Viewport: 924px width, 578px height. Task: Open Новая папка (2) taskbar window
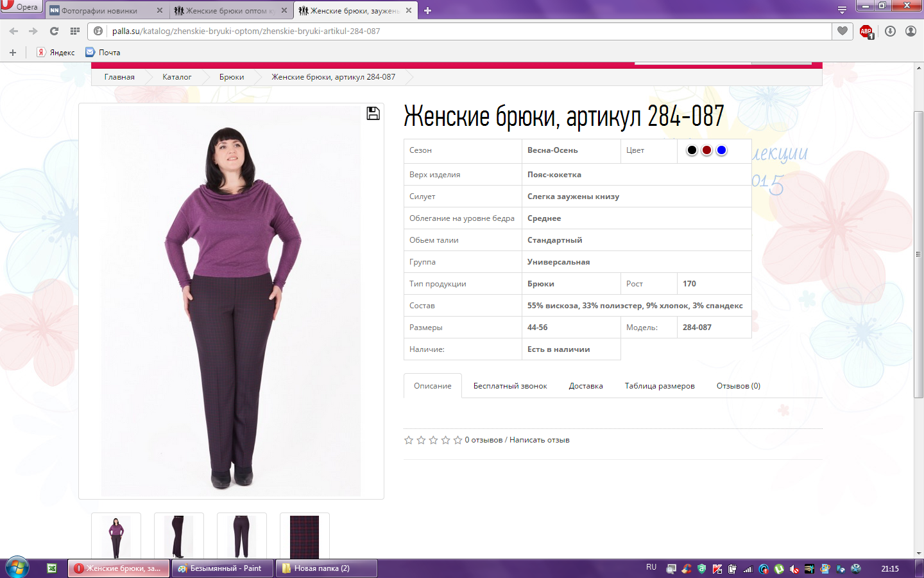pyautogui.click(x=326, y=568)
